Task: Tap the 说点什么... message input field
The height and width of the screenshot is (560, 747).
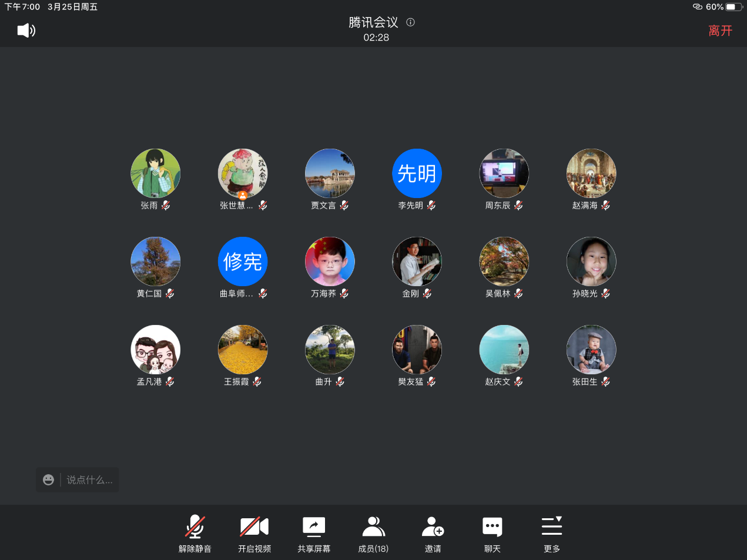Action: (x=89, y=480)
